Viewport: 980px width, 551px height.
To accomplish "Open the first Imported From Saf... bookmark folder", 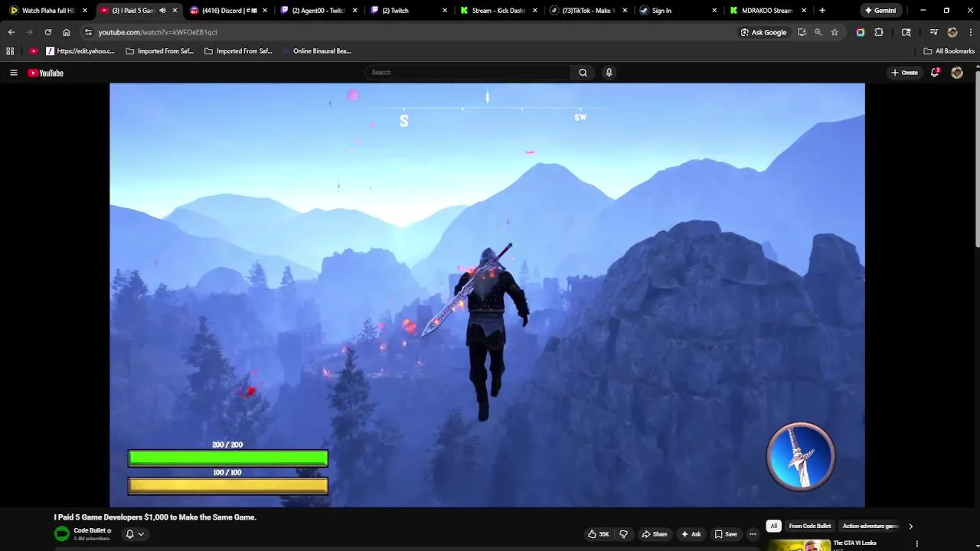I will (159, 51).
